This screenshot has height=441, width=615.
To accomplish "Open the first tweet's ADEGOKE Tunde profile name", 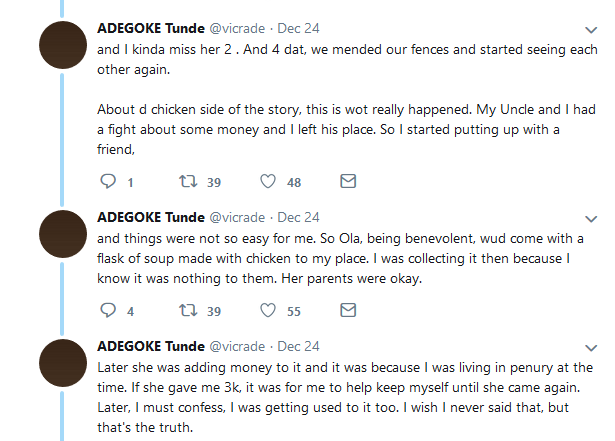I will tap(151, 29).
